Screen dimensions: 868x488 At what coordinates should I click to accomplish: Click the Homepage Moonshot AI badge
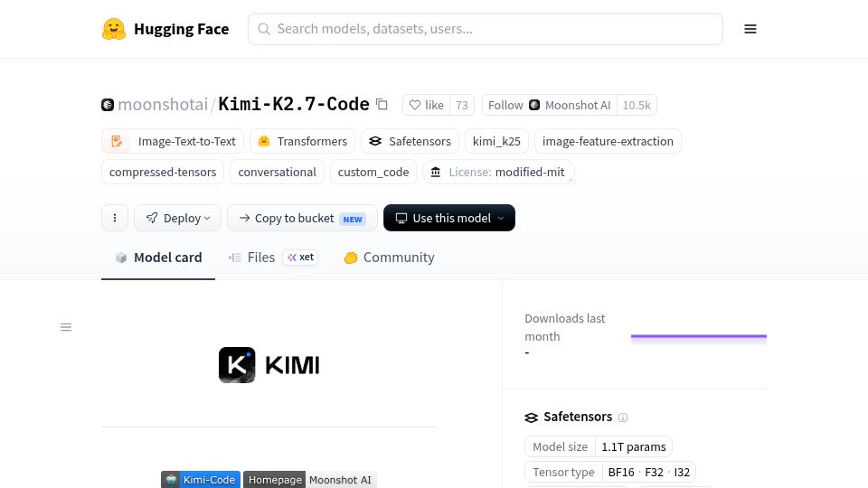pos(310,480)
